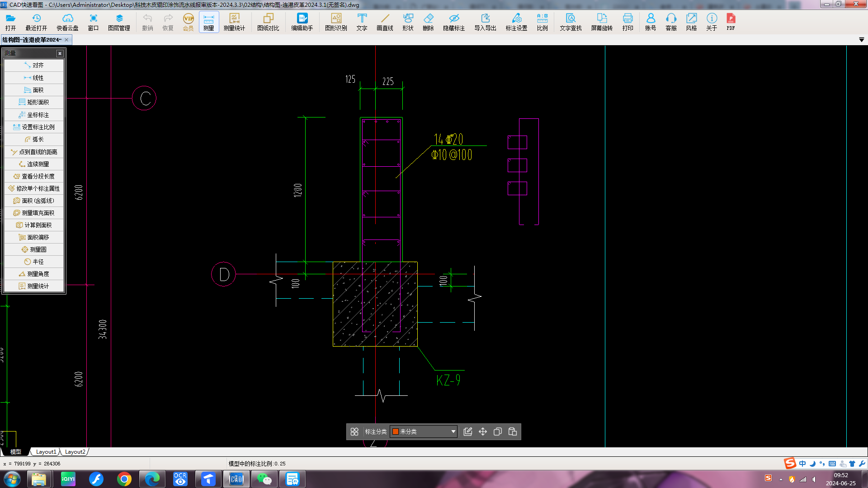This screenshot has width=868, height=488.
Task: Open the 快看云盘 cloud drive
Action: tap(67, 22)
